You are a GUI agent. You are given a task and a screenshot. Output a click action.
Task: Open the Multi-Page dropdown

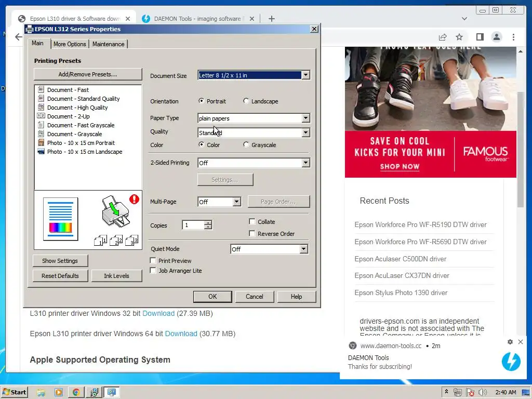coord(237,202)
